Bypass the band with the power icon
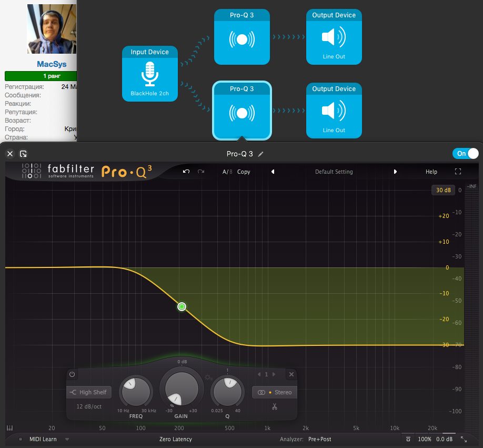 pos(72,374)
